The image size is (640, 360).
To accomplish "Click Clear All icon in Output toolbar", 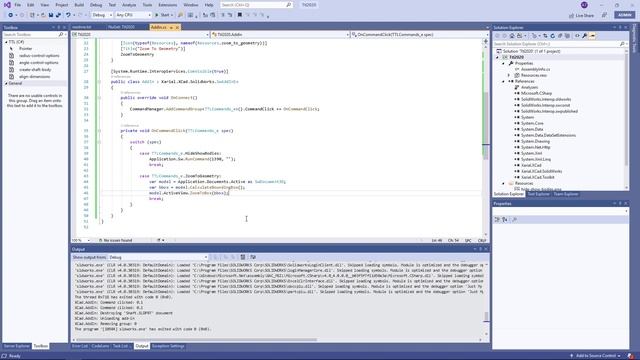I will pos(243,257).
